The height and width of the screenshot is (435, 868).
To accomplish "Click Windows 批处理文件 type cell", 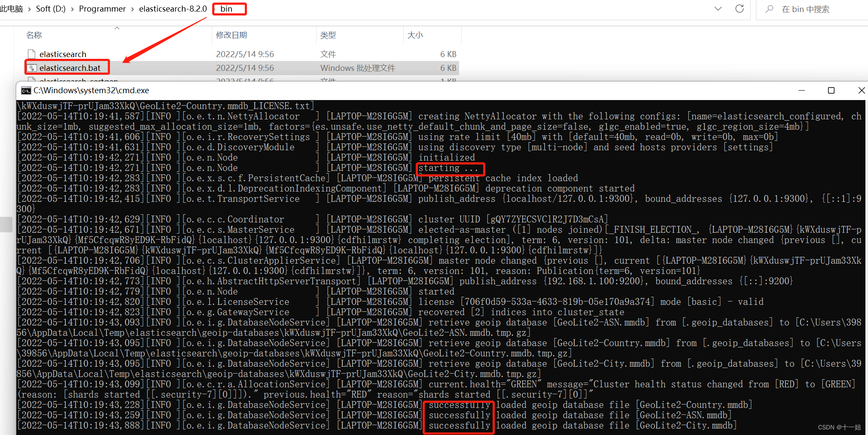I will point(358,68).
